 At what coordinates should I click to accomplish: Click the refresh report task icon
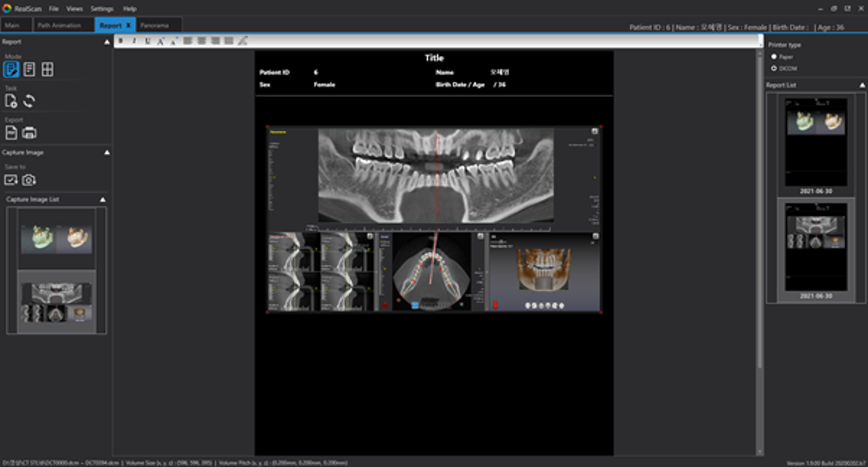click(x=29, y=101)
